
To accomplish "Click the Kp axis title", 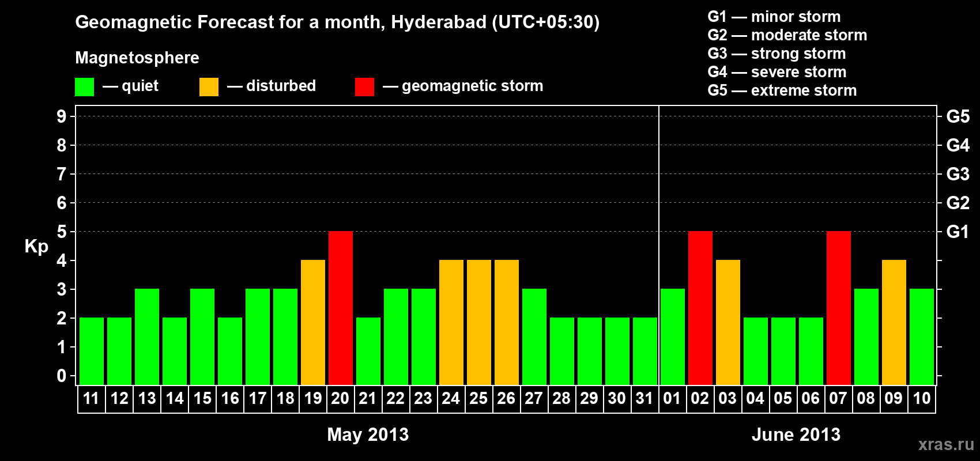I will (36, 247).
